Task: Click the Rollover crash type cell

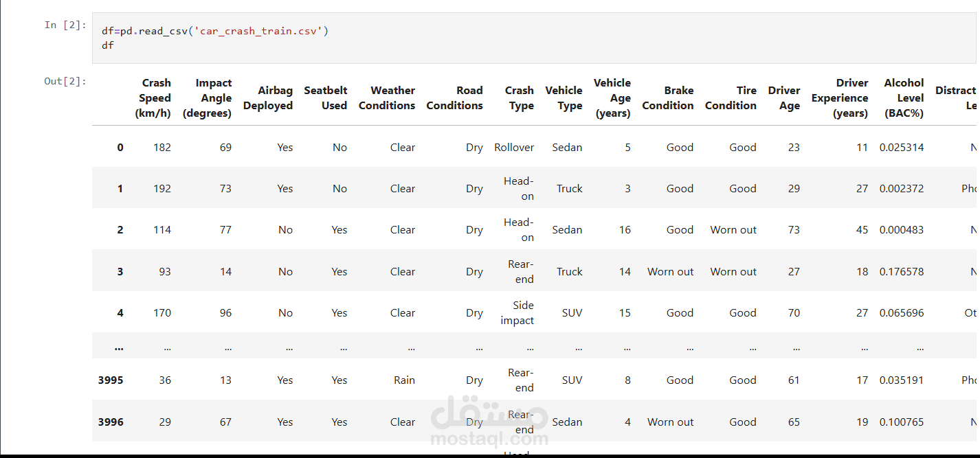Action: (x=514, y=147)
